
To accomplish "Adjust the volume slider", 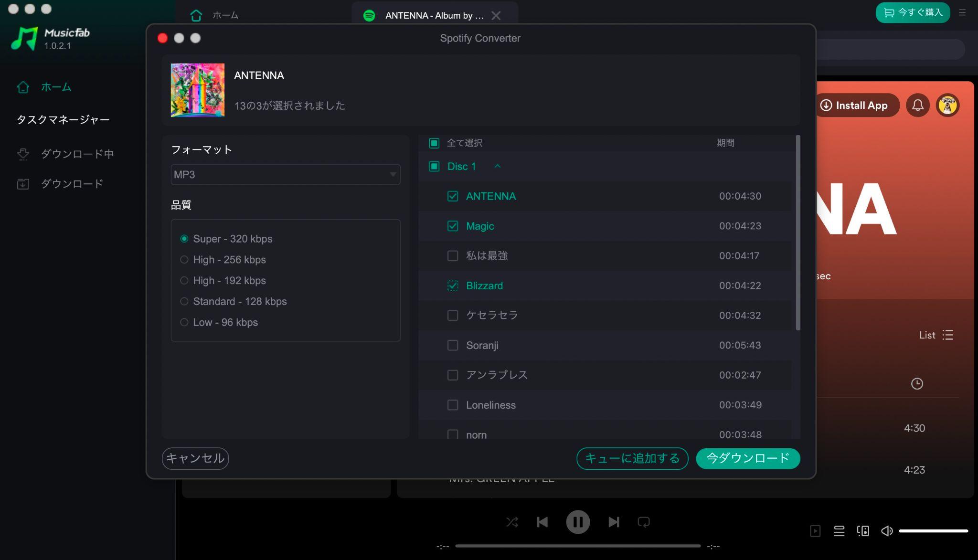I will tap(934, 531).
